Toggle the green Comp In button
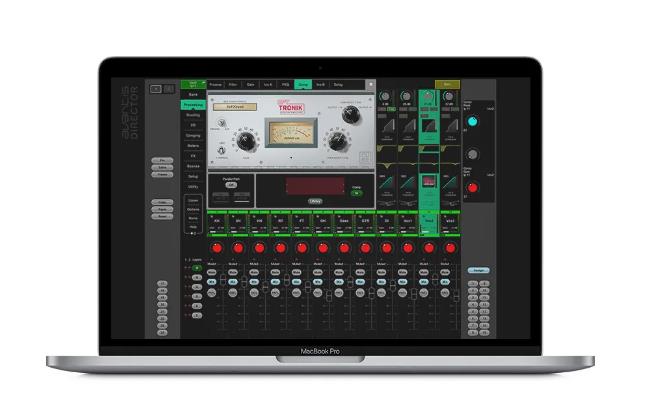The image size is (645, 420). click(357, 193)
